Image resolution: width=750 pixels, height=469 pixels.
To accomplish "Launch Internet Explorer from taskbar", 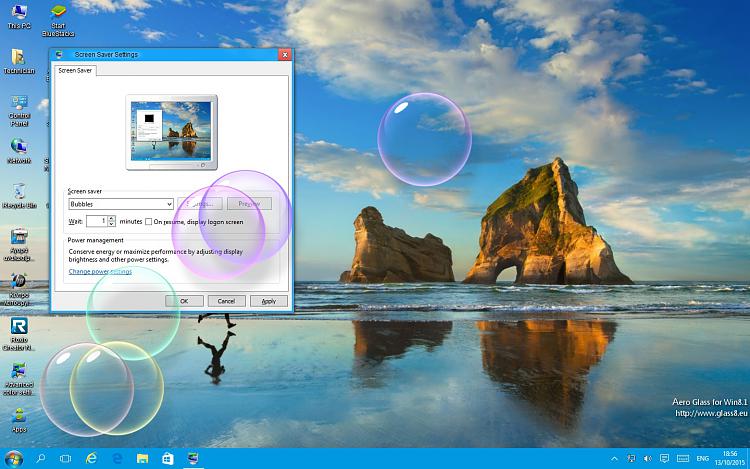I will click(x=91, y=458).
